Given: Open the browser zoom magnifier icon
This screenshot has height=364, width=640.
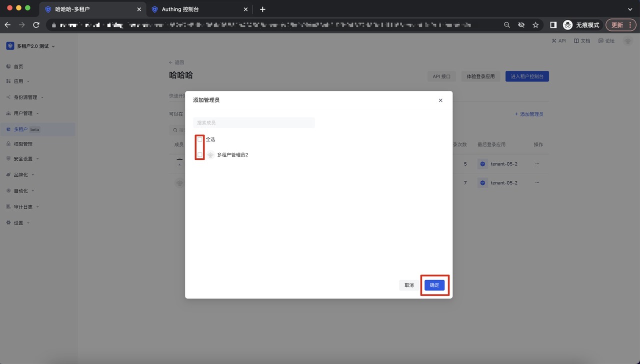Looking at the screenshot, I should click(507, 25).
